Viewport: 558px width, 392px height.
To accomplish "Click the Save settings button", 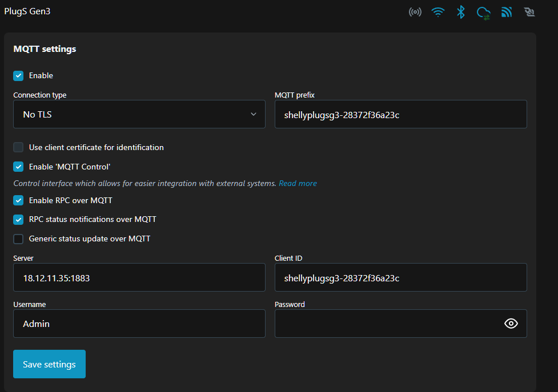I will point(50,364).
